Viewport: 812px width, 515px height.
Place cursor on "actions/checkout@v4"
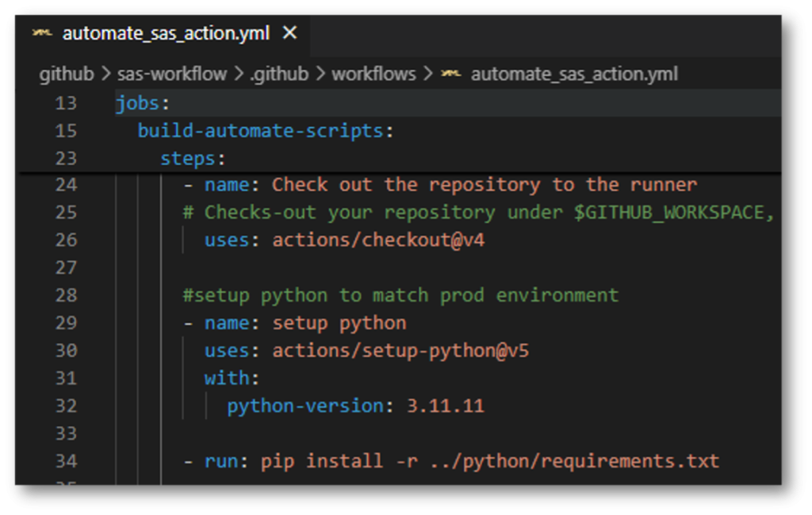click(x=381, y=240)
